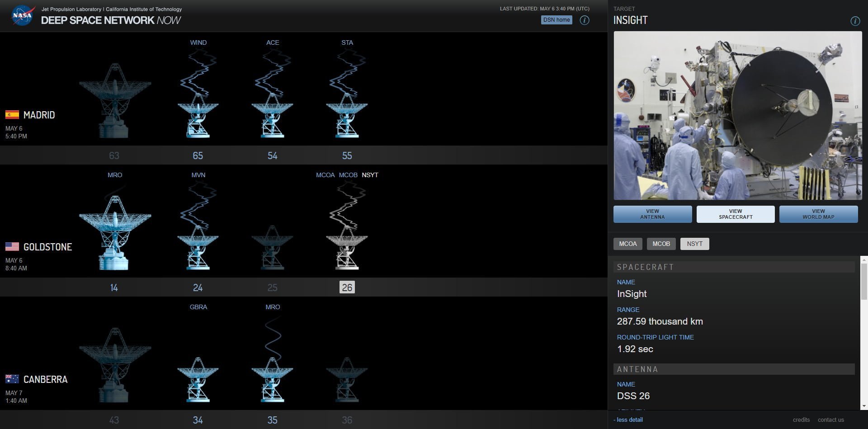Click the MRO label above Goldstone dish 14
Screen dimensions: 868x429
coord(115,175)
